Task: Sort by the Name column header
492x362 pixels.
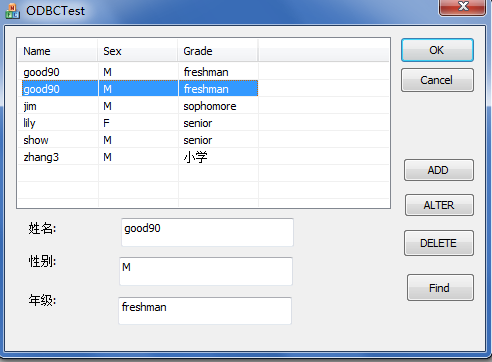Action: pyautogui.click(x=58, y=51)
